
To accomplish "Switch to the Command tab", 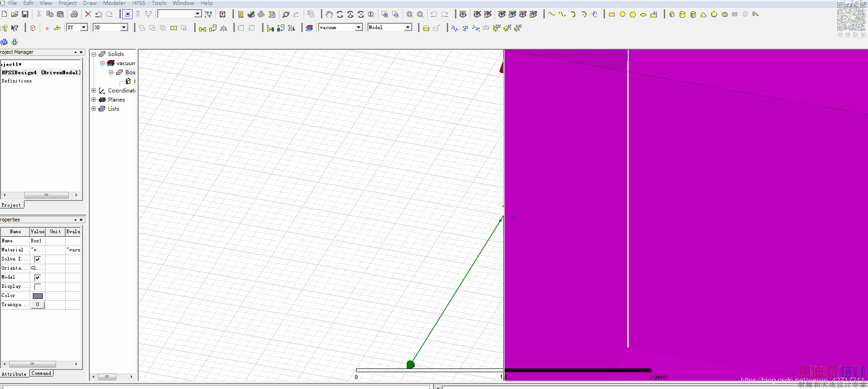I will 41,374.
